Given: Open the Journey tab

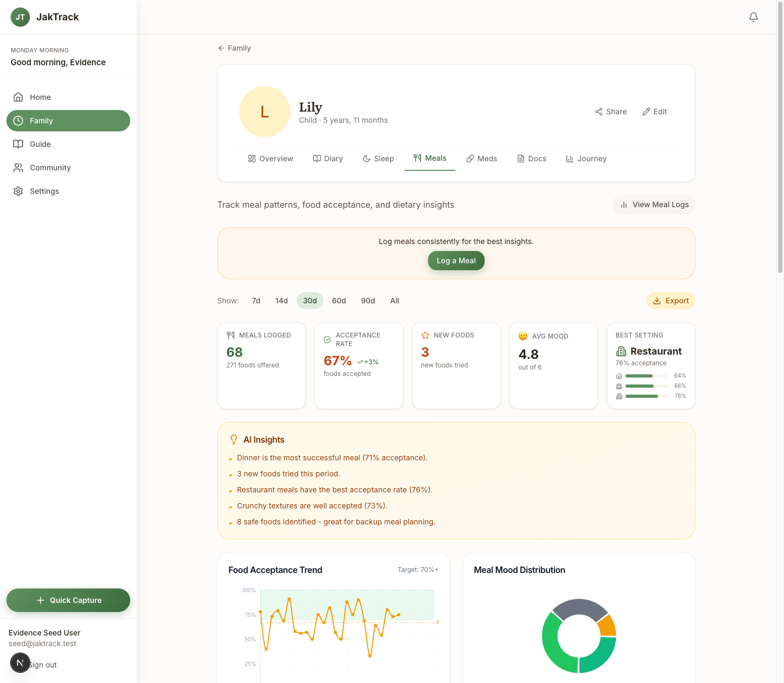Looking at the screenshot, I should (586, 159).
